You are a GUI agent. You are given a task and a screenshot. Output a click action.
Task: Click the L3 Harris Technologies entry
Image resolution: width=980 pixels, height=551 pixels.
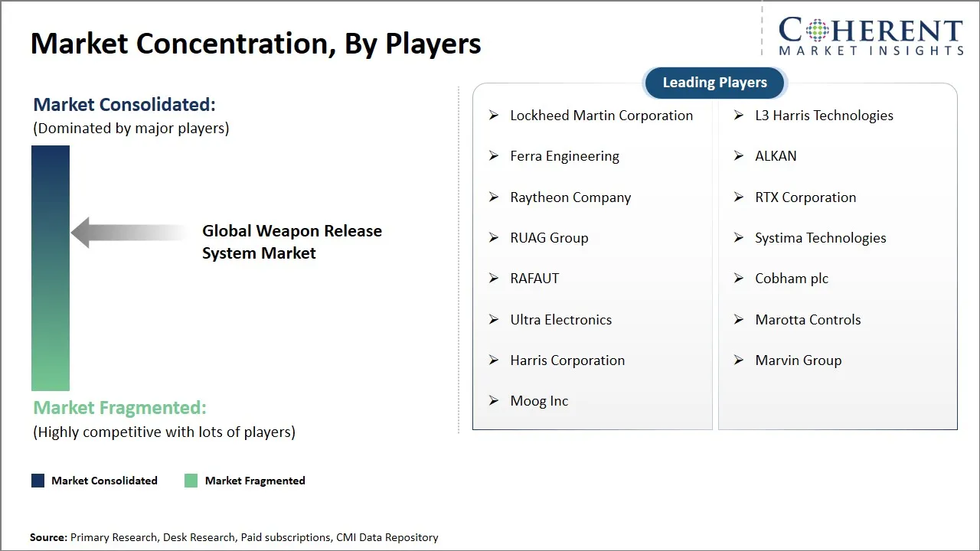pos(824,115)
